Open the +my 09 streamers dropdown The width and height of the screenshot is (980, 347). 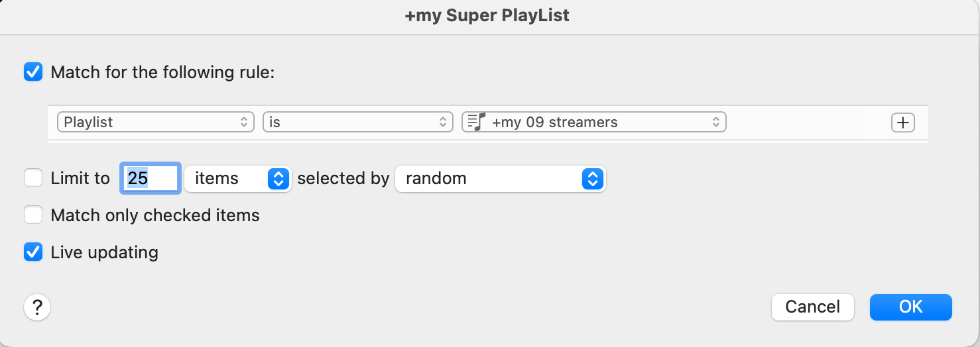593,123
